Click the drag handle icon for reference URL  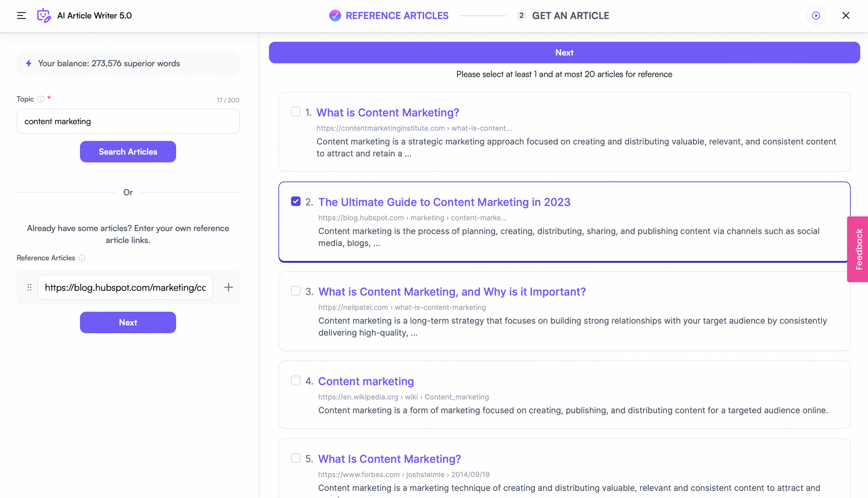tap(29, 287)
